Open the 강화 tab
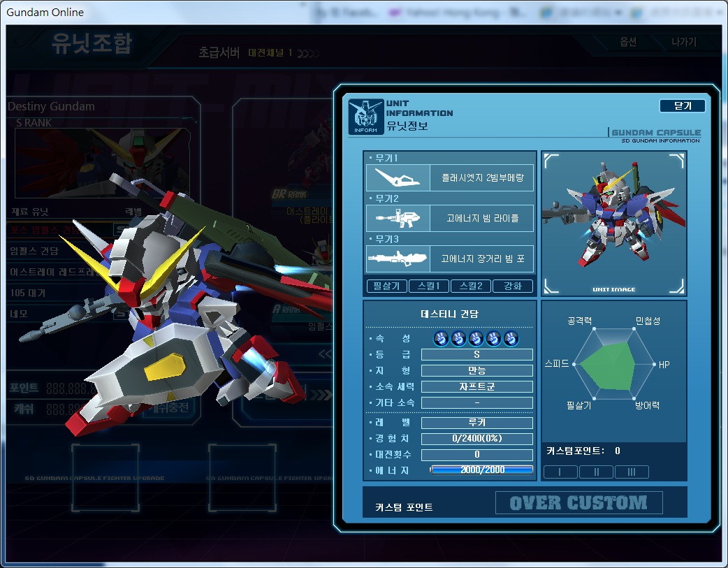This screenshot has width=728, height=568. (x=513, y=286)
